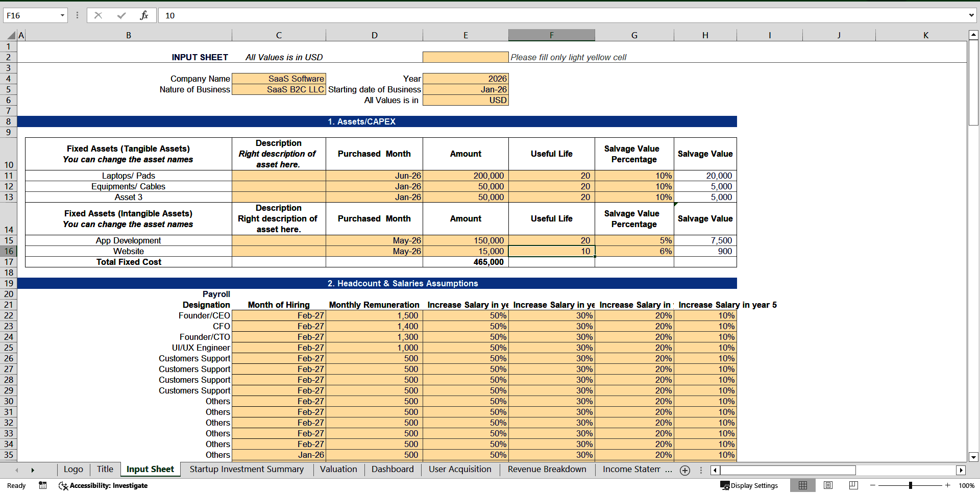The height and width of the screenshot is (493, 980).
Task: Open Startup Investment Summary sheet tab
Action: [x=247, y=469]
